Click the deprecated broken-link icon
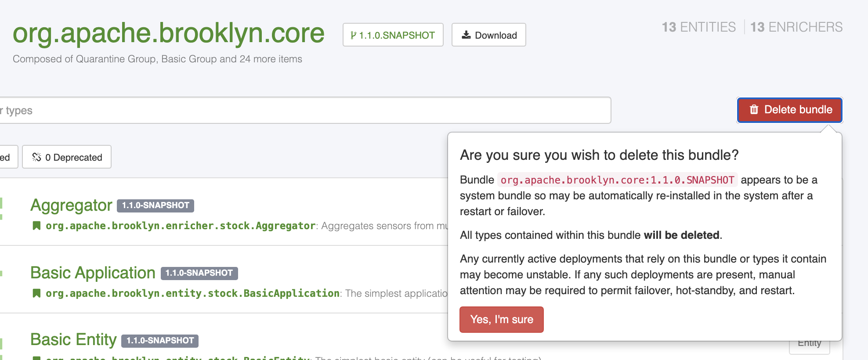Screen dimensions: 868x360 tap(36, 157)
